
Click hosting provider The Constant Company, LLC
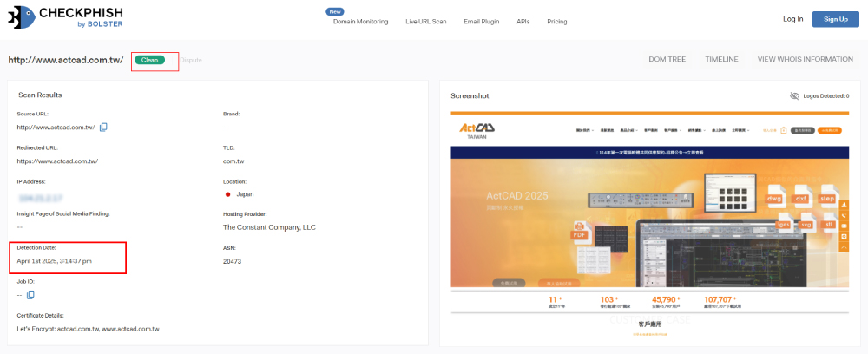tap(269, 227)
